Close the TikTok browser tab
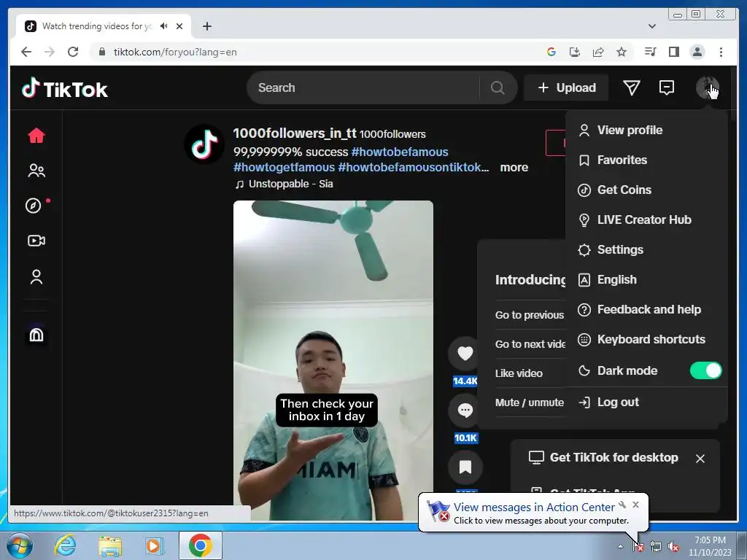 (x=179, y=26)
